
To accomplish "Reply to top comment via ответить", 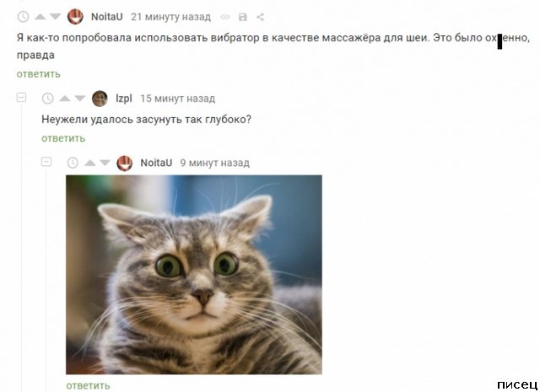I will point(39,74).
